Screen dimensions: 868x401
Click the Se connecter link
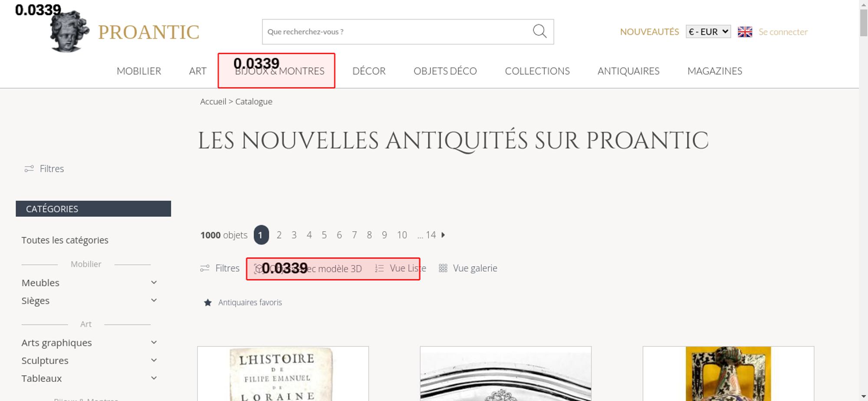(783, 32)
